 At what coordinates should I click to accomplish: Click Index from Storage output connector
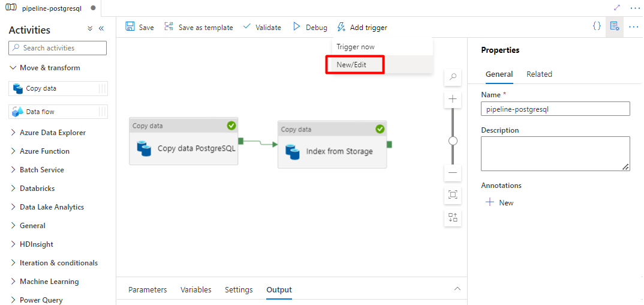pos(389,144)
